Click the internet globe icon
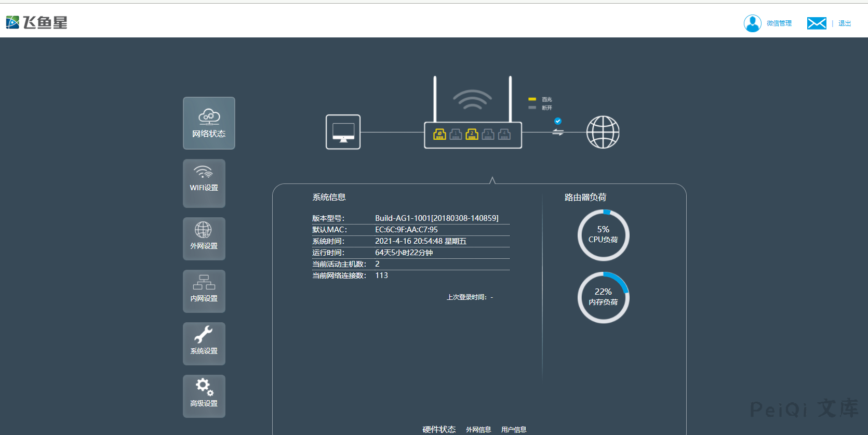The width and height of the screenshot is (868, 435). [x=603, y=132]
